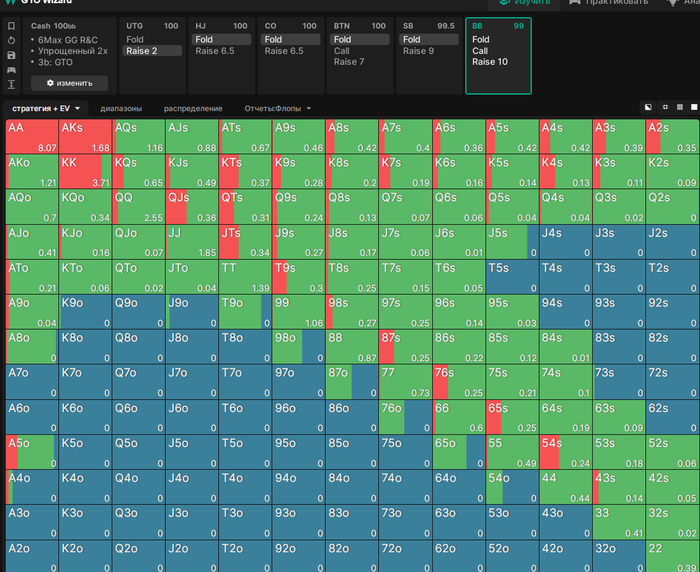Screen dimensions: 700x572
Task: Expand the Отчеты:Флопы dropdown
Action: point(277,109)
